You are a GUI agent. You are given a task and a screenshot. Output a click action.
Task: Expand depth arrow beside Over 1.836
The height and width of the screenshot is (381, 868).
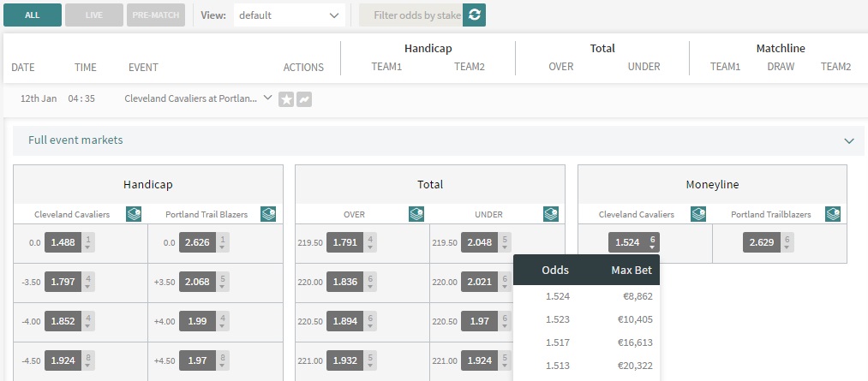pos(370,282)
